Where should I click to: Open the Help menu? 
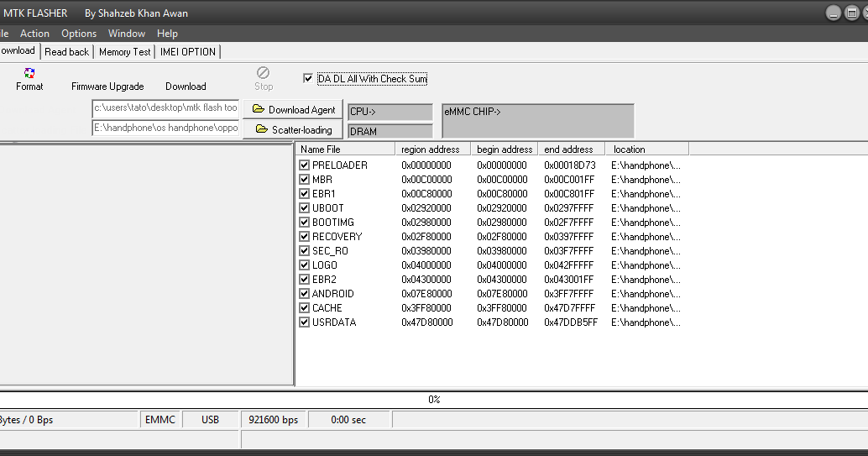click(x=167, y=34)
